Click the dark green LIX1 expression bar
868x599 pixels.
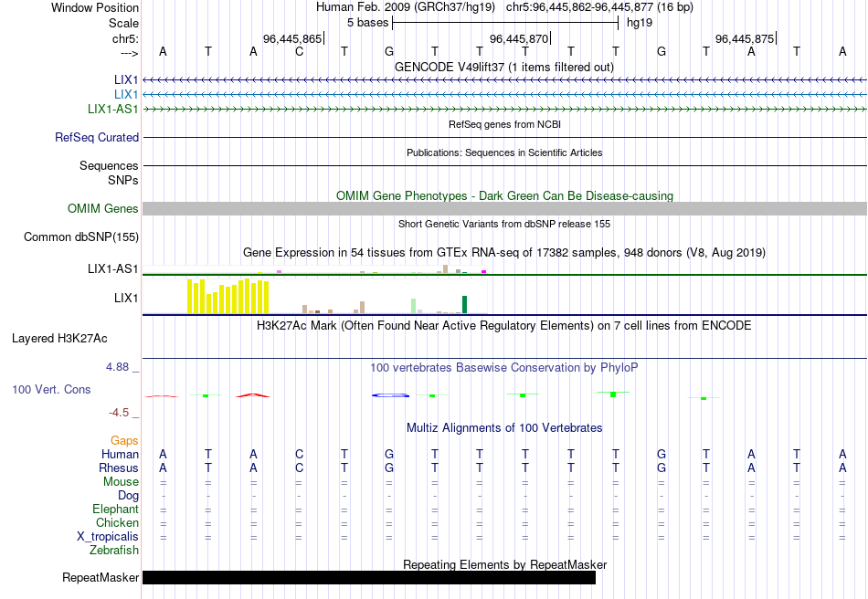(x=464, y=305)
